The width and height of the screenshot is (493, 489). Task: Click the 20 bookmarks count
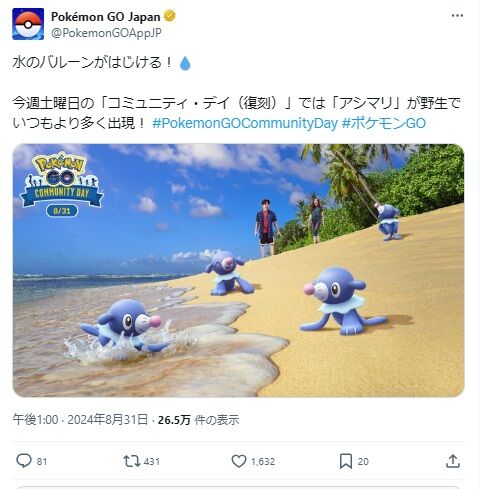tap(363, 462)
